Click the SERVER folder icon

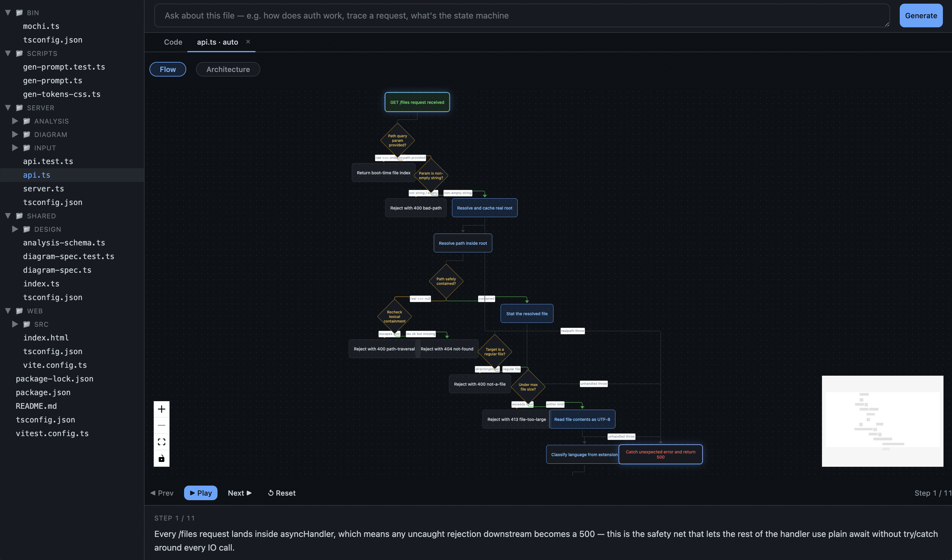pos(19,108)
